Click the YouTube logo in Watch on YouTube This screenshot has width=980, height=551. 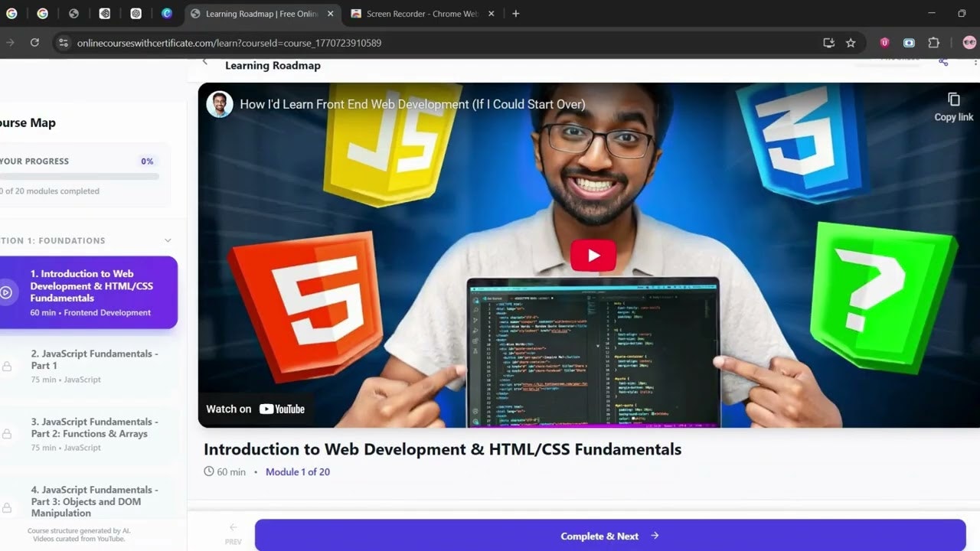pos(282,409)
